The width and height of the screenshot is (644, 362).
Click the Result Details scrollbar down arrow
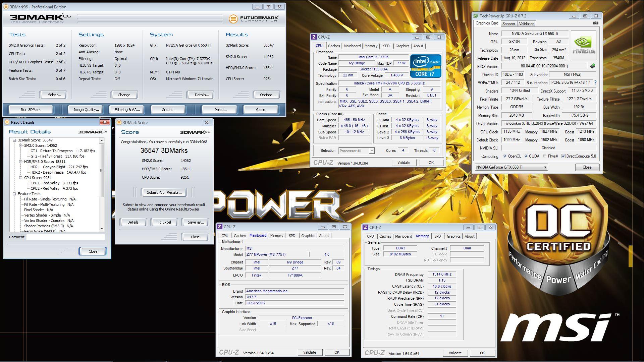point(102,229)
